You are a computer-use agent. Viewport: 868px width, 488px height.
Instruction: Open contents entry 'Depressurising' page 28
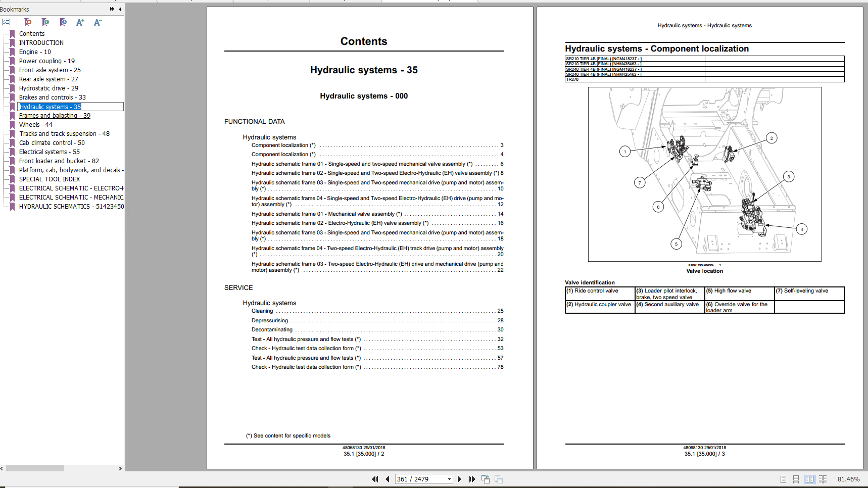pos(377,320)
